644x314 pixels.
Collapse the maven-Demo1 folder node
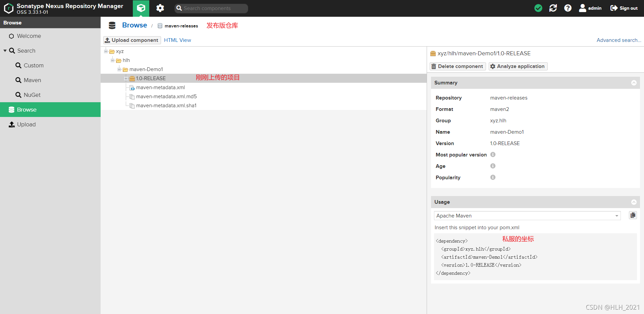[x=119, y=69]
